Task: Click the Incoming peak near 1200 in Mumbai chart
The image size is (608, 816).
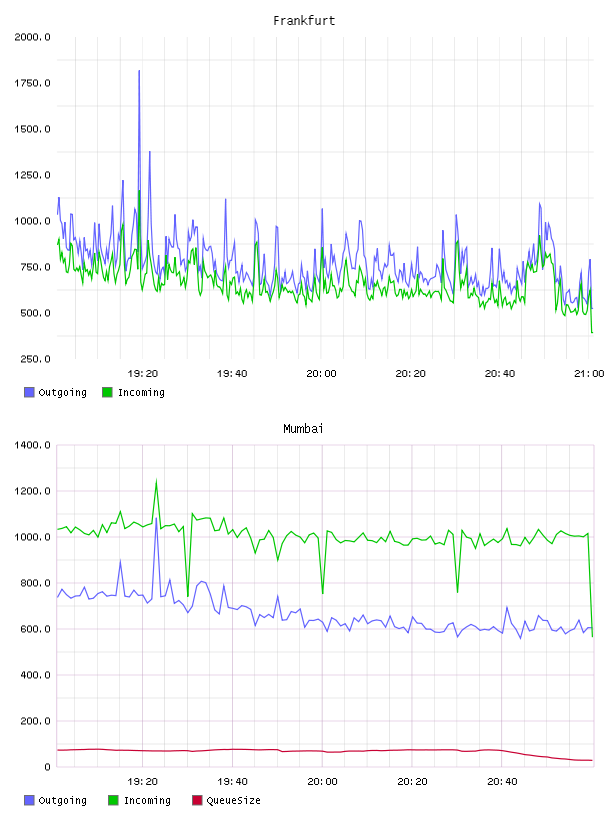Action: [x=156, y=482]
